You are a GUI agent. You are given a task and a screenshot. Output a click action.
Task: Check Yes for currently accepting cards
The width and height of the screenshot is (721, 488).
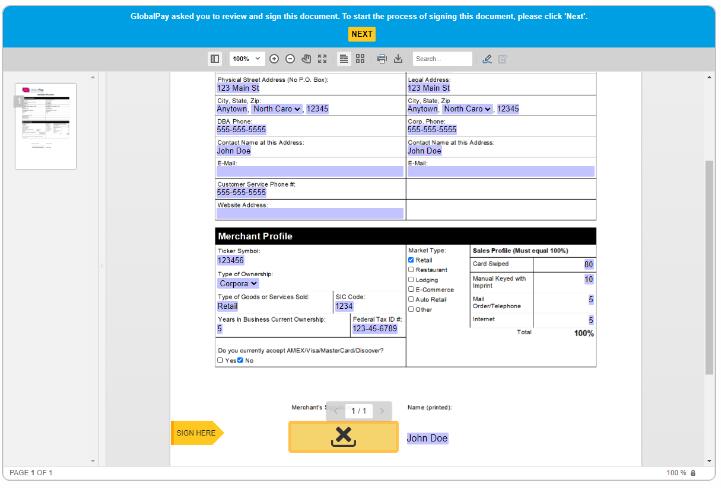(x=220, y=360)
